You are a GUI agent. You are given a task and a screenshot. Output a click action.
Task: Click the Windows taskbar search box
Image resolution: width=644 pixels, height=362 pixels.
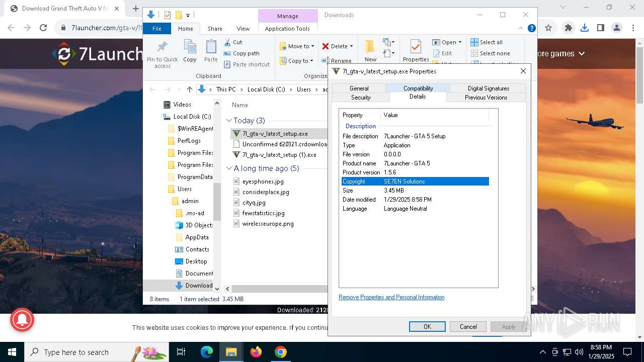click(x=97, y=352)
